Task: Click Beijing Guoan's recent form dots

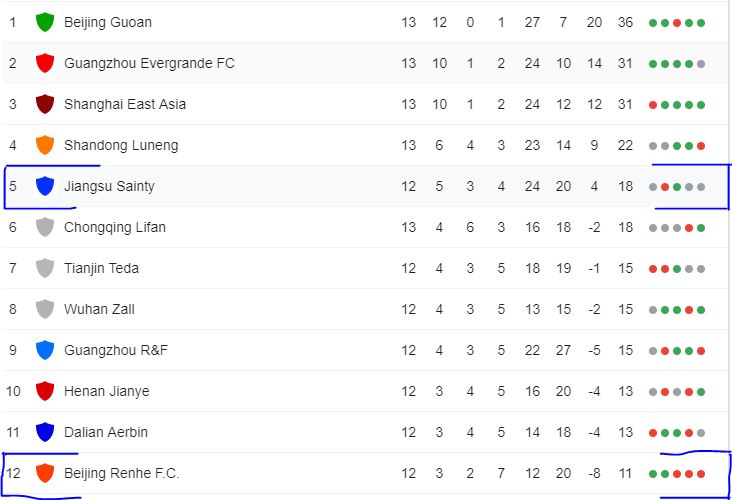Action: tap(677, 22)
